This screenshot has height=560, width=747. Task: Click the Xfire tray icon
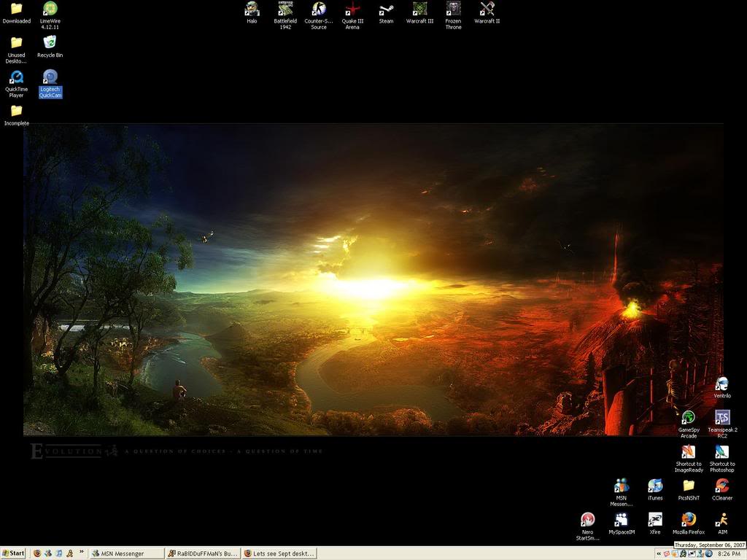click(x=692, y=554)
